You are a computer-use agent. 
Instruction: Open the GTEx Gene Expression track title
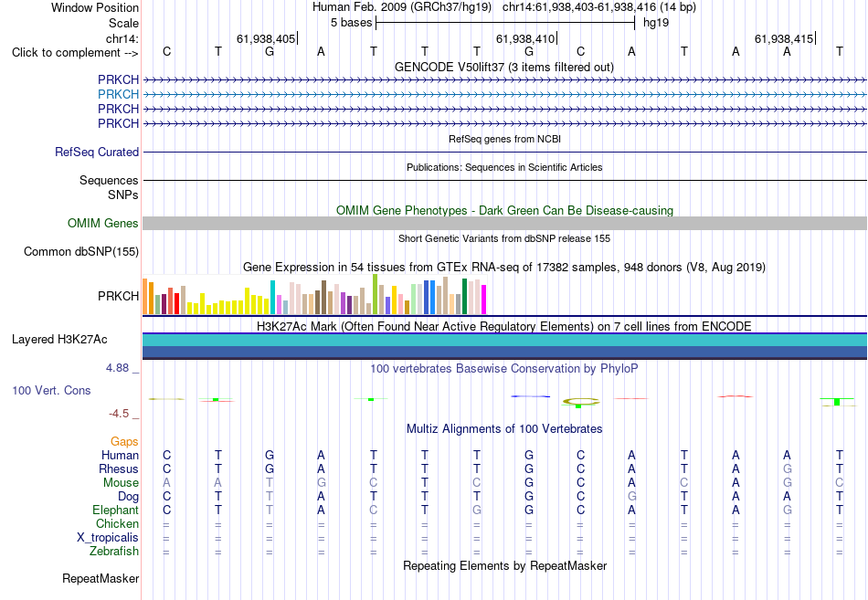pos(504,268)
